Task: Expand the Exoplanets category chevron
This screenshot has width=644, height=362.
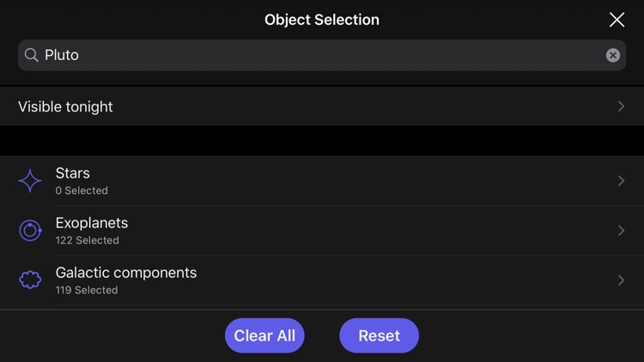Action: [621, 230]
